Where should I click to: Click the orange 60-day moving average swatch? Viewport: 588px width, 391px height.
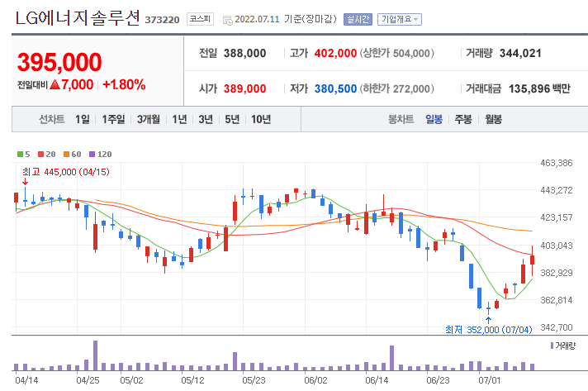[66, 155]
